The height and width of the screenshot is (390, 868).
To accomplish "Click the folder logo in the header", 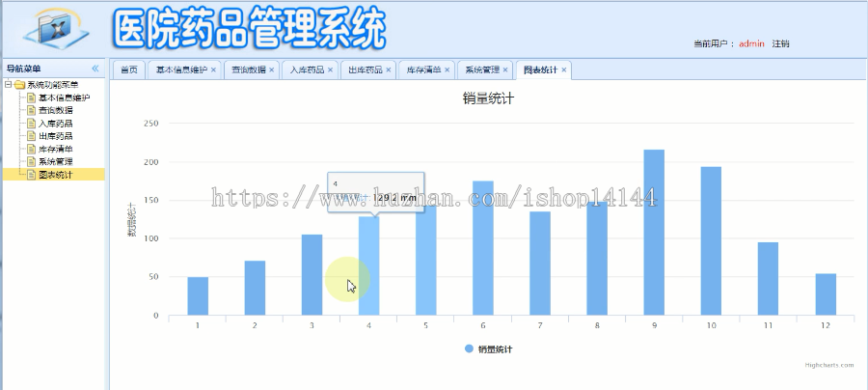I will [x=55, y=28].
